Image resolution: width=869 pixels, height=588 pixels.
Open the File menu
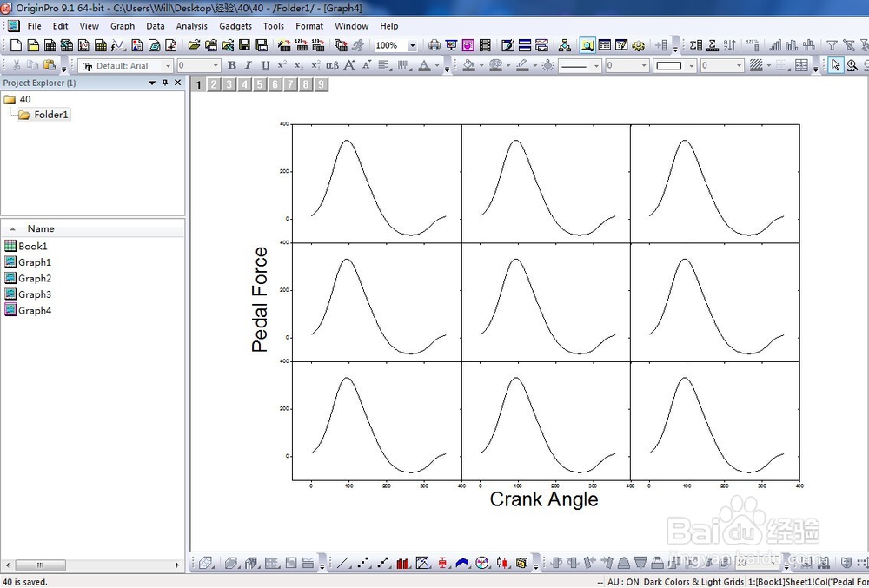point(35,26)
